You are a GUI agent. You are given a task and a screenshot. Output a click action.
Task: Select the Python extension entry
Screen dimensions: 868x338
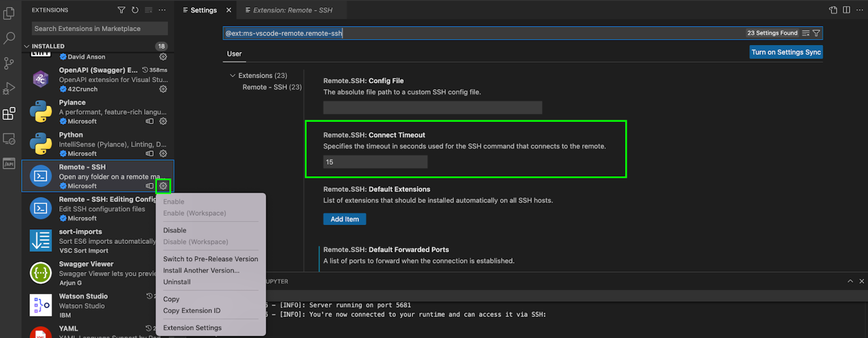98,144
